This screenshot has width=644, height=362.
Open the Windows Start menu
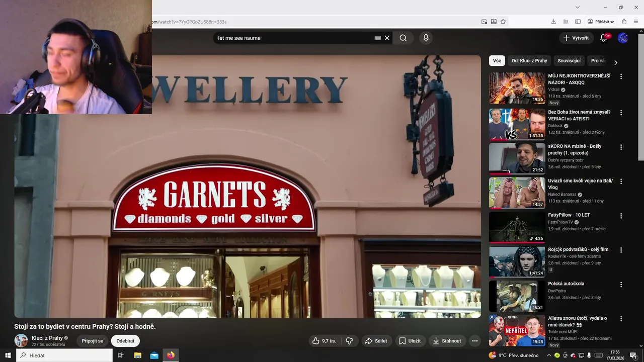point(8,355)
